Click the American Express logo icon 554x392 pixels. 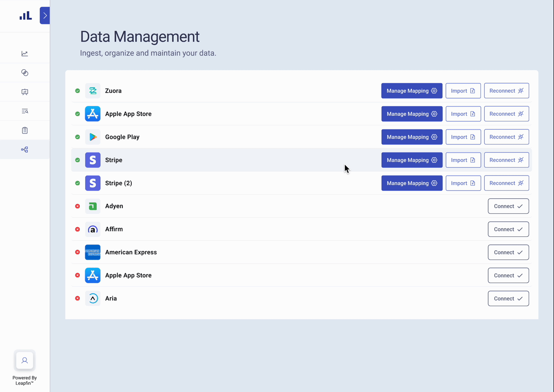93,252
